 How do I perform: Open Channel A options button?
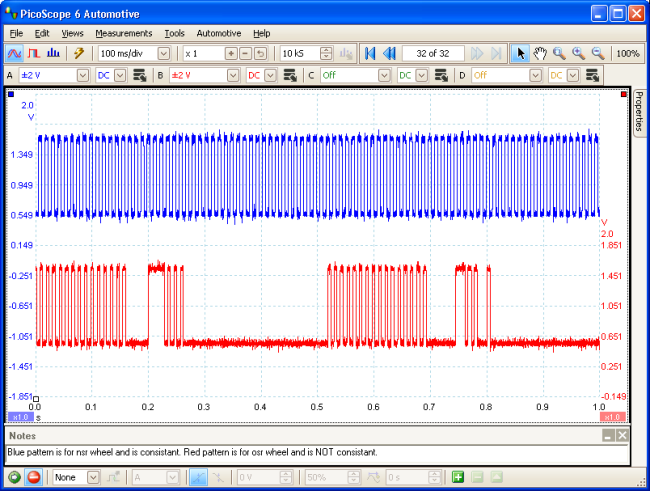[x=140, y=75]
